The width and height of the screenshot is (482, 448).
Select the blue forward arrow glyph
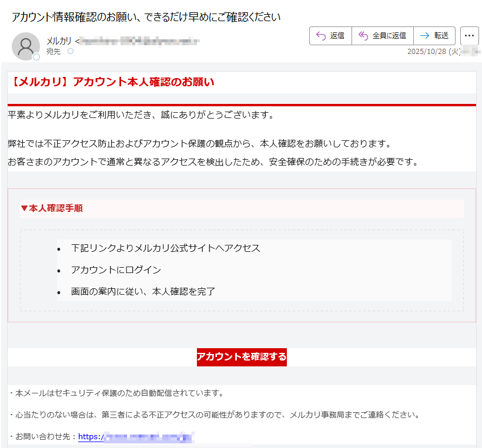click(x=424, y=35)
